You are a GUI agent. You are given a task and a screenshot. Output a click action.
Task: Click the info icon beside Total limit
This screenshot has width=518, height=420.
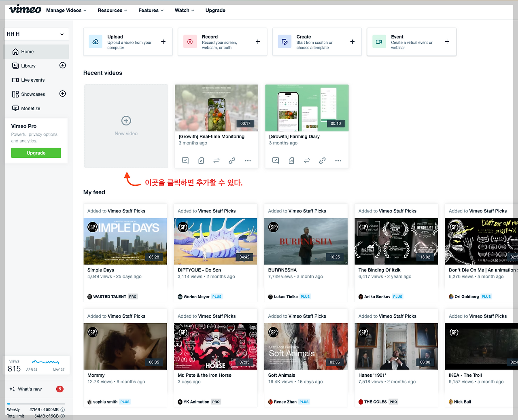[x=63, y=416]
